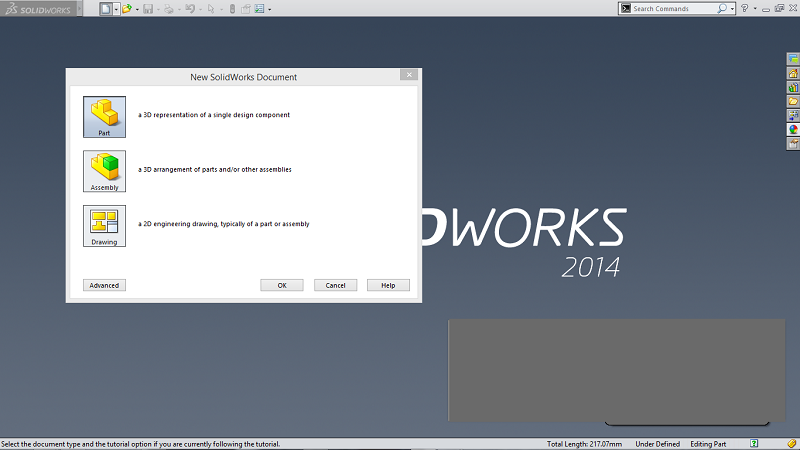The width and height of the screenshot is (800, 450).
Task: Expand the Save dropdown arrow
Action: click(x=158, y=9)
